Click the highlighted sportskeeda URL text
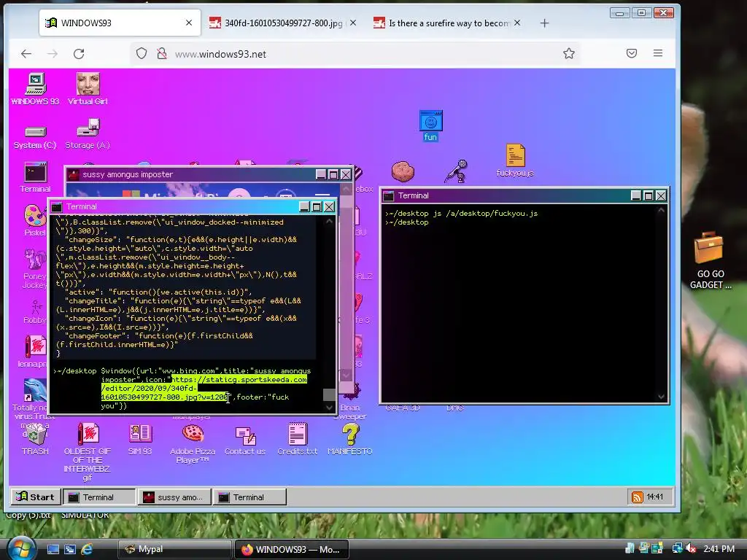Screen dimensions: 747x560 click(204, 388)
